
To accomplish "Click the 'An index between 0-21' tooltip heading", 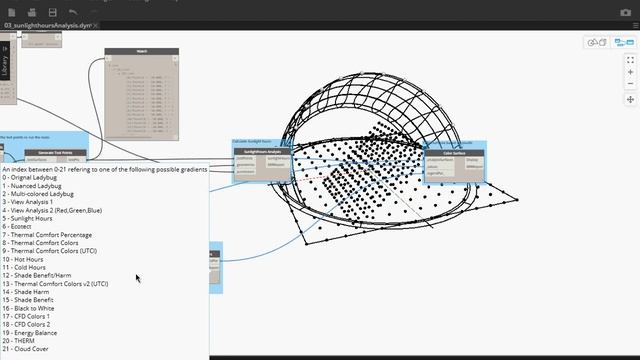I will pyautogui.click(x=104, y=169).
